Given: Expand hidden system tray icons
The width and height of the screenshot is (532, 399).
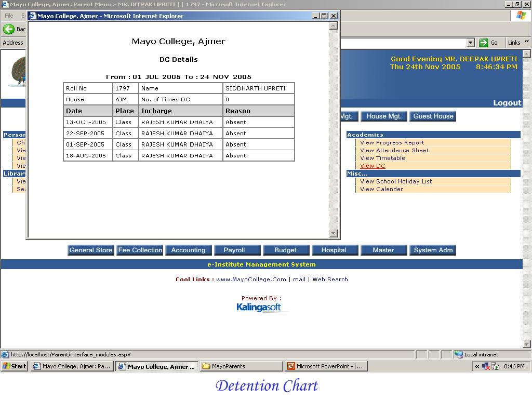Looking at the screenshot, I should (x=476, y=366).
